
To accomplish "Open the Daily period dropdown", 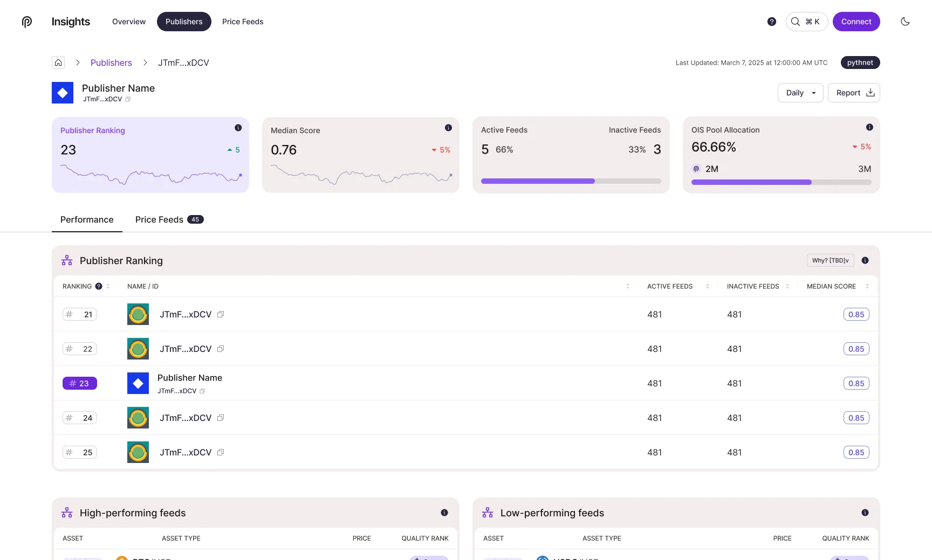I will (800, 93).
